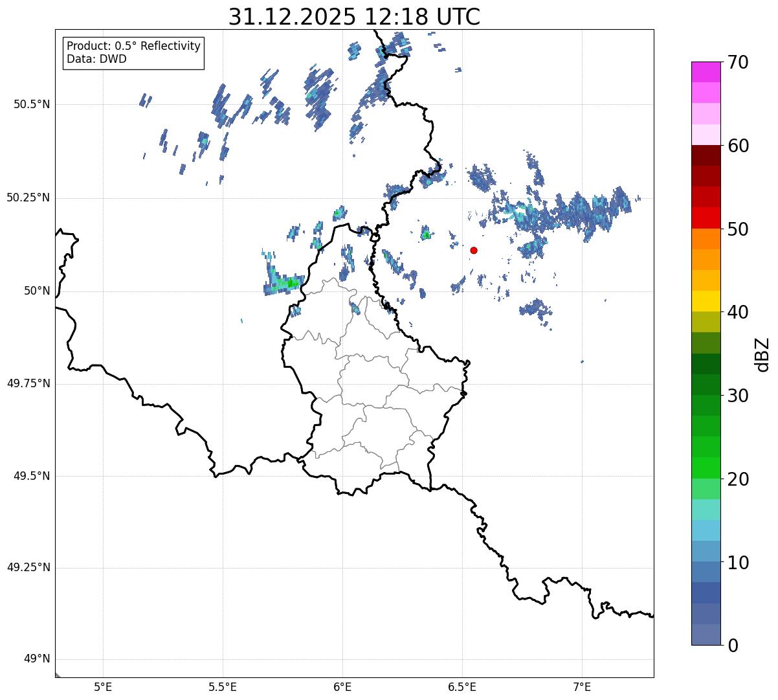Click the latitude label 49.75°N
The image size is (778, 700).
28,383
